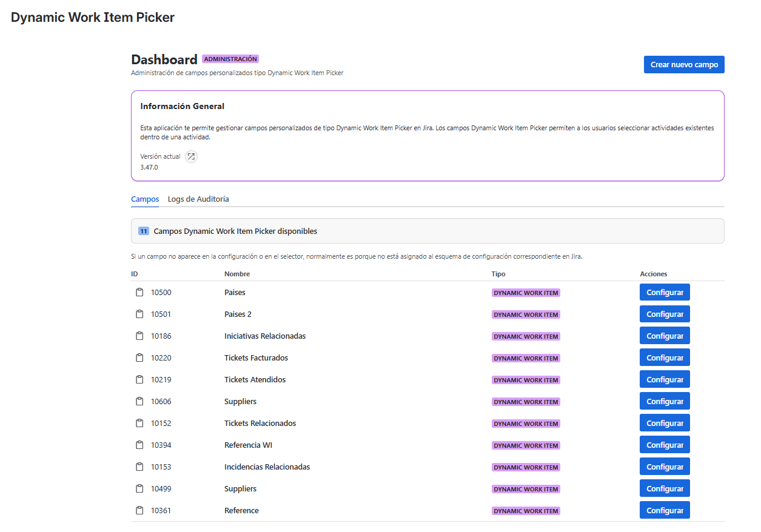
Task: Configure the Paises 2 field
Action: (x=665, y=314)
